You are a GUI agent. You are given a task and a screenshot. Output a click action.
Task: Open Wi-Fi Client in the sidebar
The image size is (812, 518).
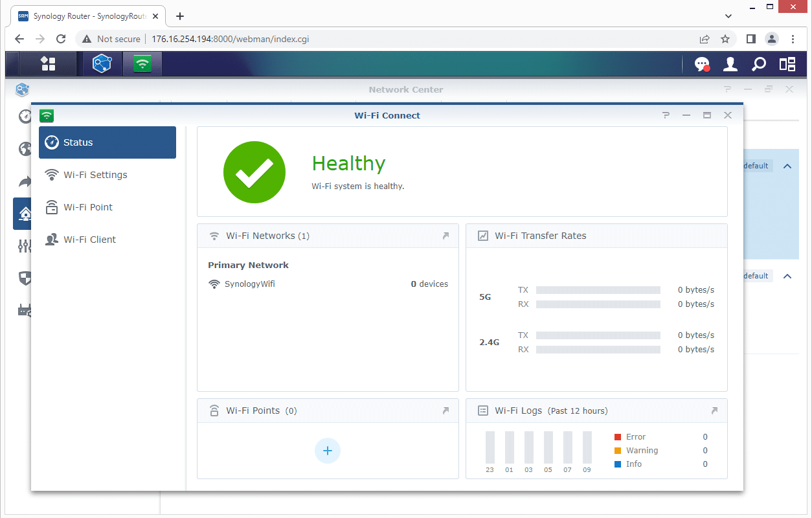pos(107,240)
